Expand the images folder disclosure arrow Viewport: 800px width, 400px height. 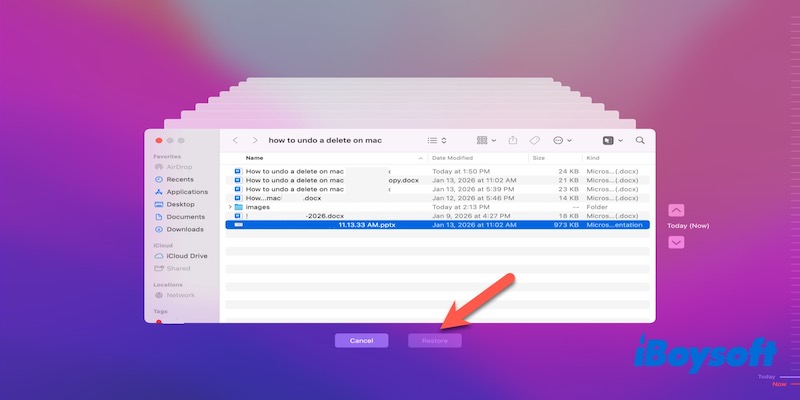pyautogui.click(x=230, y=207)
